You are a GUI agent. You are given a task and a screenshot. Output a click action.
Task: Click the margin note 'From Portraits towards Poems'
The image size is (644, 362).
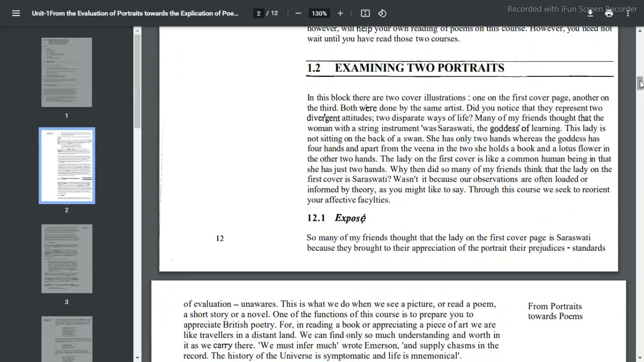[x=555, y=311]
